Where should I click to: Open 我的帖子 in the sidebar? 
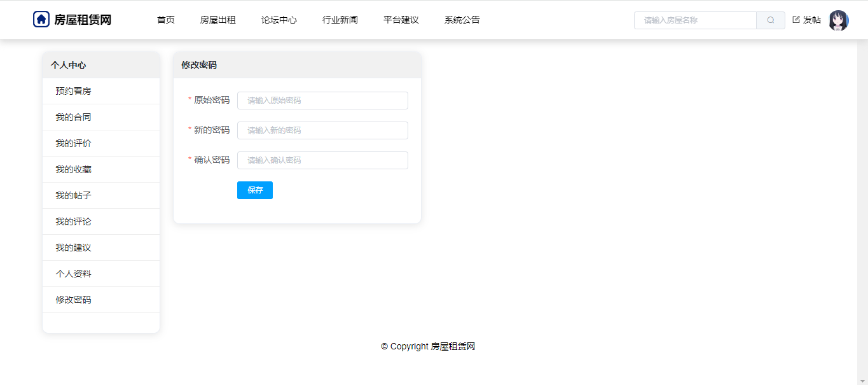click(x=101, y=195)
